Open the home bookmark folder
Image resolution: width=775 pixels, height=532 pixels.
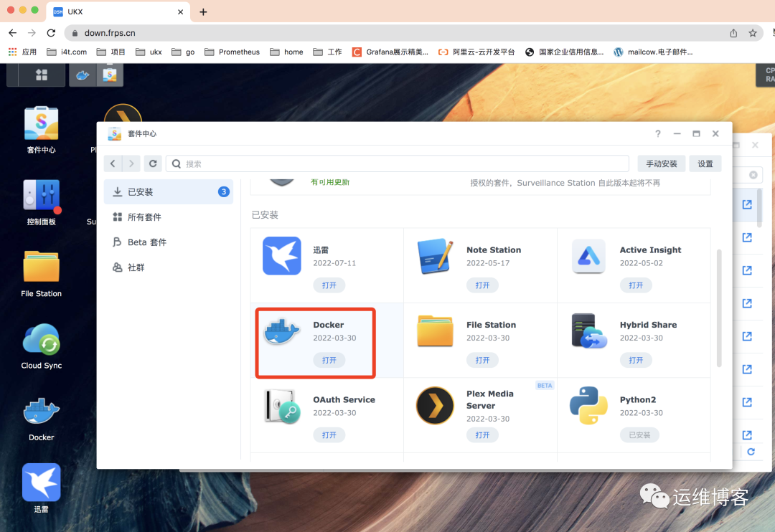click(x=286, y=52)
